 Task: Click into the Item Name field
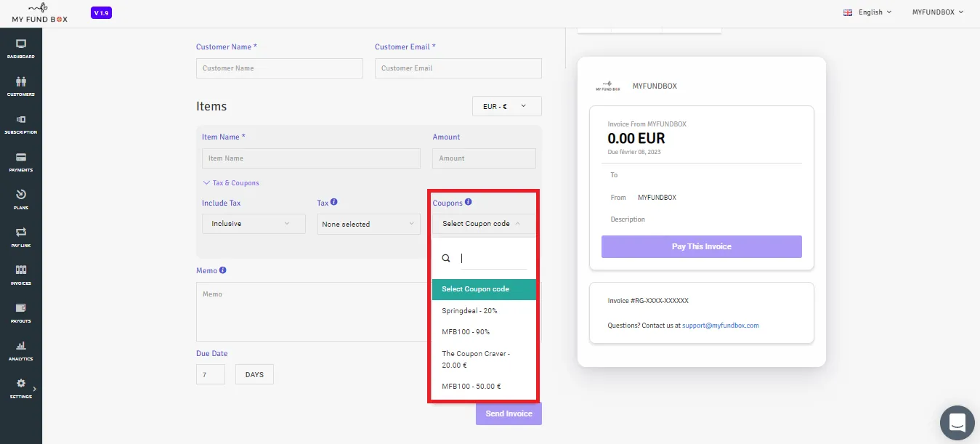[x=311, y=158]
